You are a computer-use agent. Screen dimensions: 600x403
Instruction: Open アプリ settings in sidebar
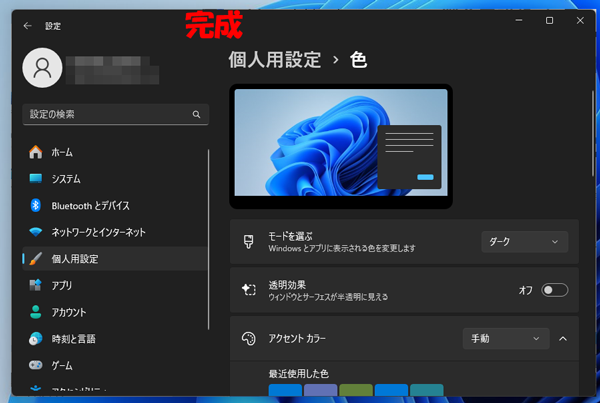coord(61,285)
